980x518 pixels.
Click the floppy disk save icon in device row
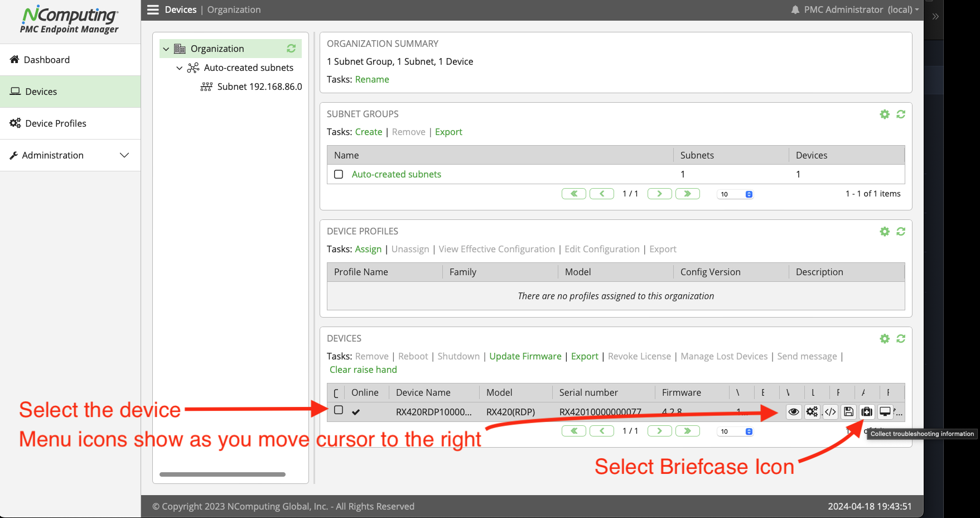click(x=848, y=412)
